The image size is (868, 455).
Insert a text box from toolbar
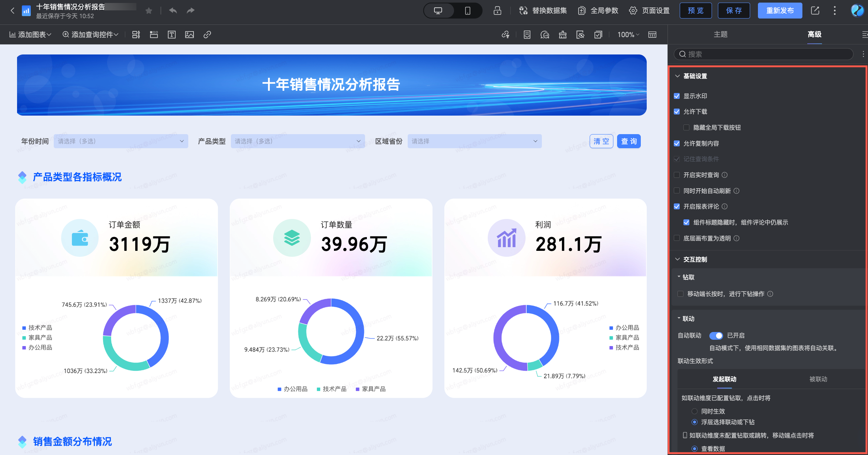tap(172, 35)
